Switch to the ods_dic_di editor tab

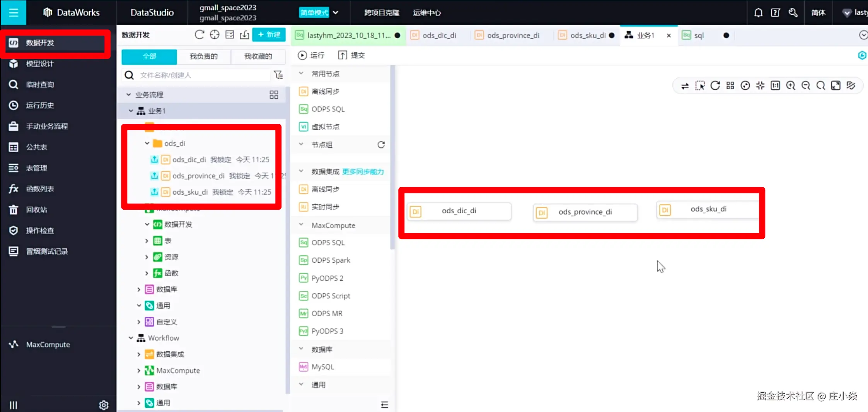coord(439,36)
